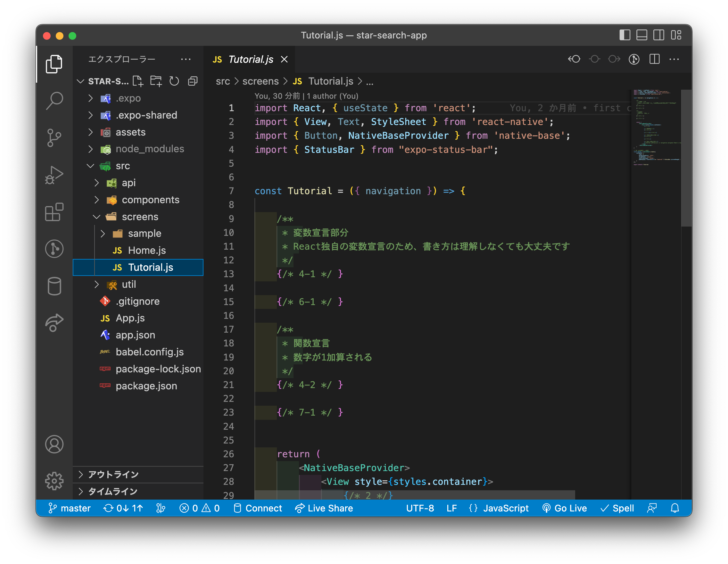Image resolution: width=728 pixels, height=564 pixels.
Task: Select the Tutorial.js editor tab
Action: [x=249, y=59]
